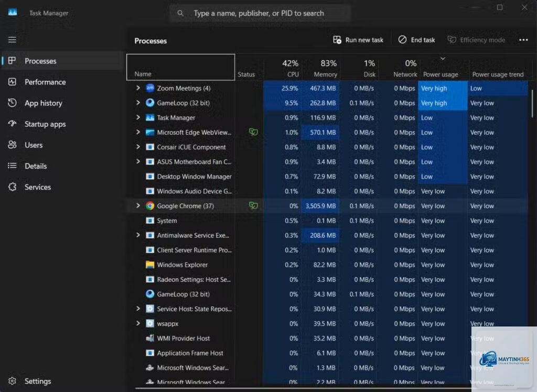Open Task Manager Settings
The height and width of the screenshot is (392, 537).
tap(63, 381)
